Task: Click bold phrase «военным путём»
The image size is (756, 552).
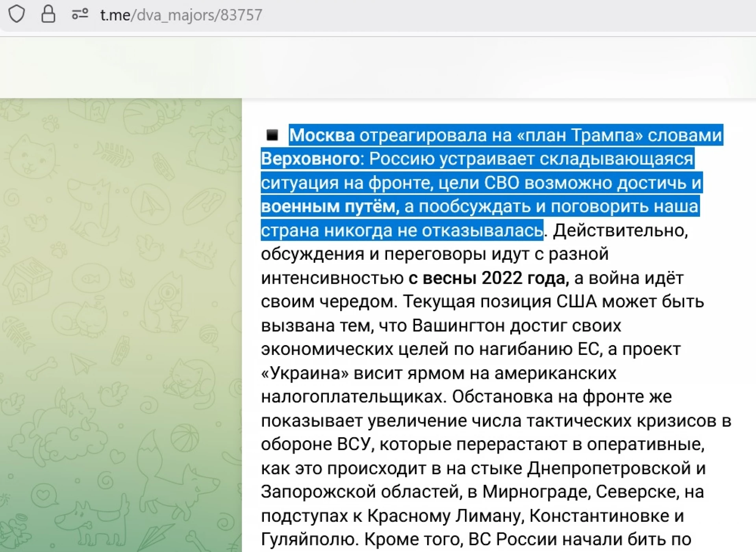Action: pos(328,207)
